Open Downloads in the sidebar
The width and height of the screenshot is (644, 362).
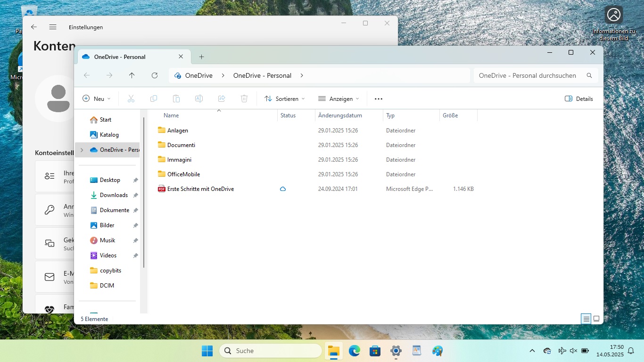114,195
